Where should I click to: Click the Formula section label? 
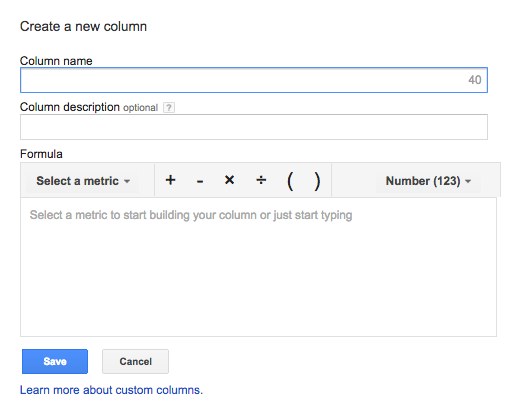(x=41, y=154)
